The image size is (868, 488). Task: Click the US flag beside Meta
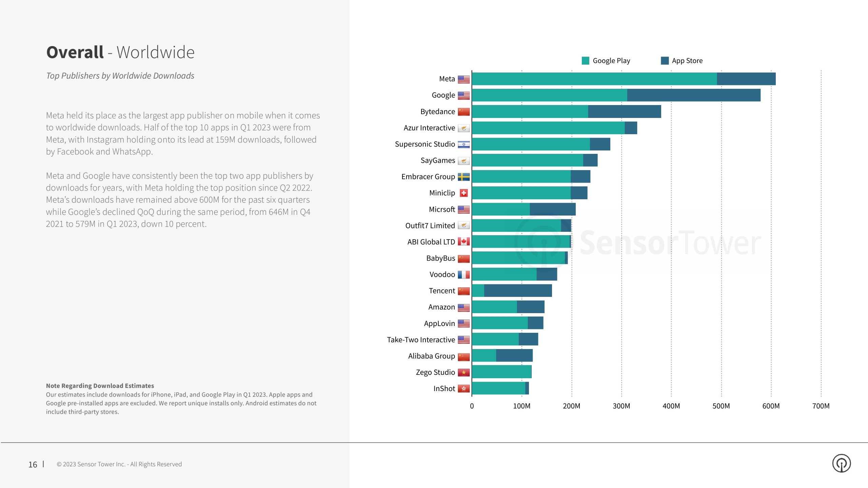click(x=463, y=79)
